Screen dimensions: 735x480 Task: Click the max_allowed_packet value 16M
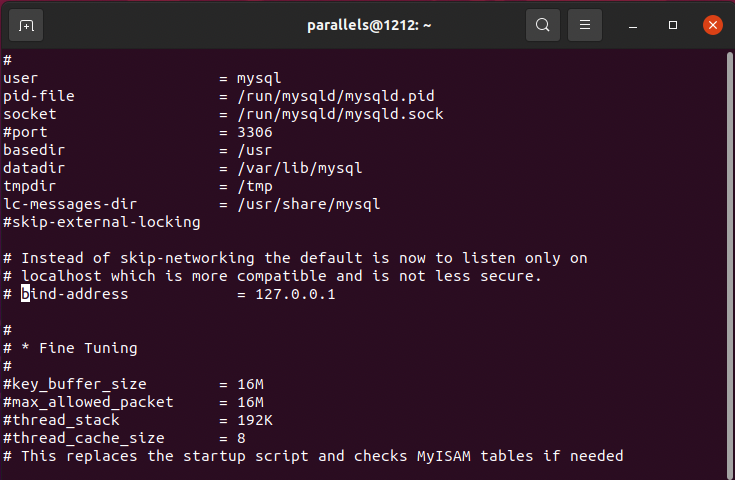pos(250,402)
